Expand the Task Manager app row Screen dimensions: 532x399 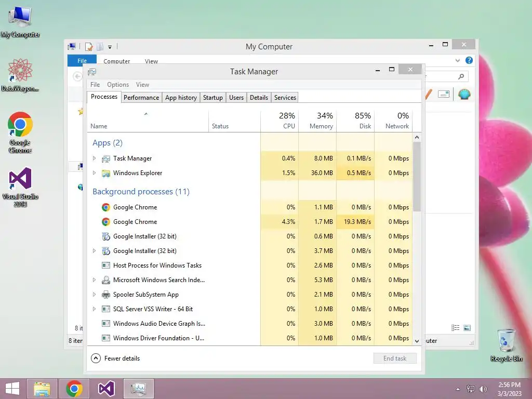point(95,158)
